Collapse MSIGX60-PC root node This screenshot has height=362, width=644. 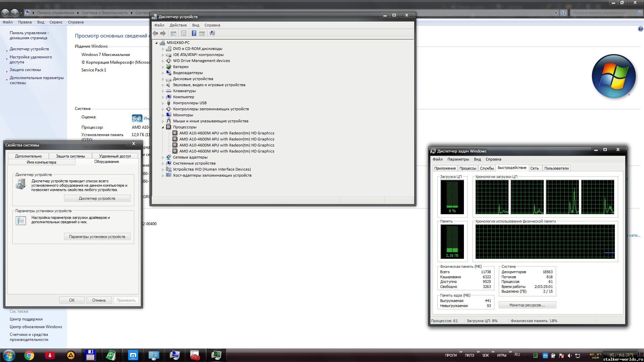156,43
